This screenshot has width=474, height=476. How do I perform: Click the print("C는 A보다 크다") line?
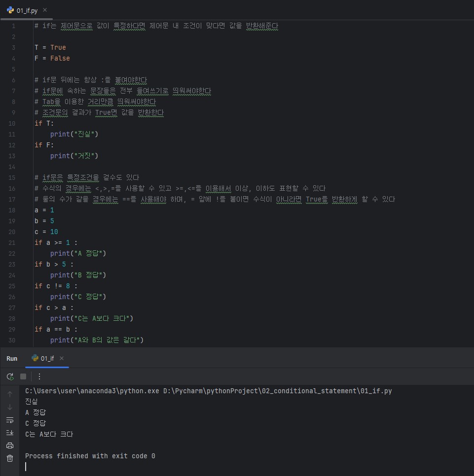[x=92, y=318]
